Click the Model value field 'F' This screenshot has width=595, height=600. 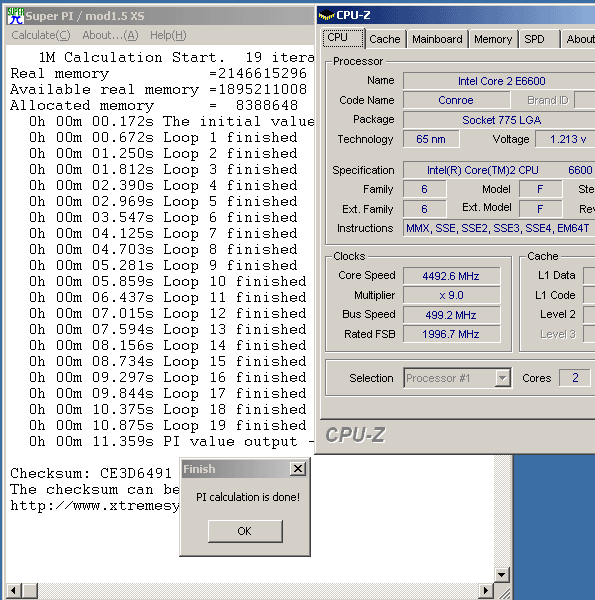540,189
